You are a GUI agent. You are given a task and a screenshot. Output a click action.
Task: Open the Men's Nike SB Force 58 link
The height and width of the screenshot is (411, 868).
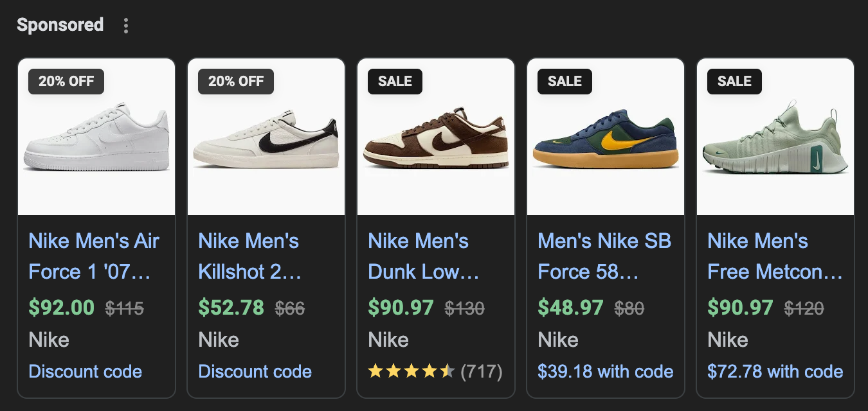[x=604, y=256]
